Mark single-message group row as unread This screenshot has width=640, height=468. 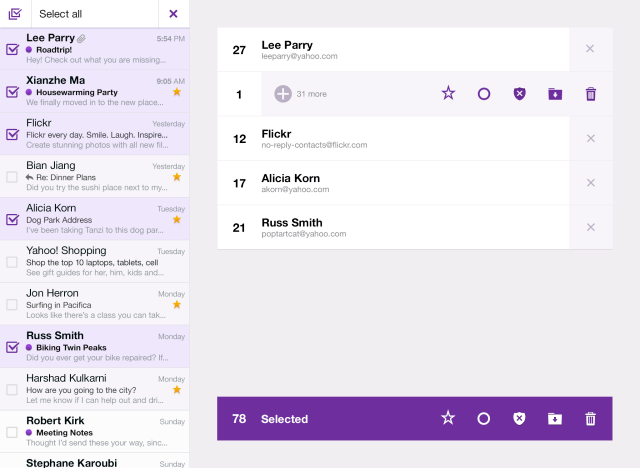[x=484, y=94]
